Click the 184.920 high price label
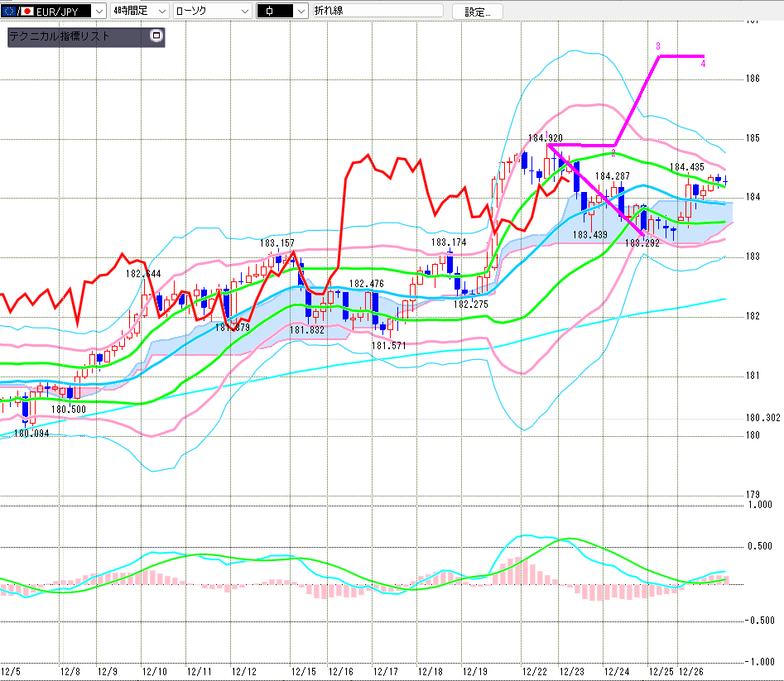 pyautogui.click(x=546, y=137)
